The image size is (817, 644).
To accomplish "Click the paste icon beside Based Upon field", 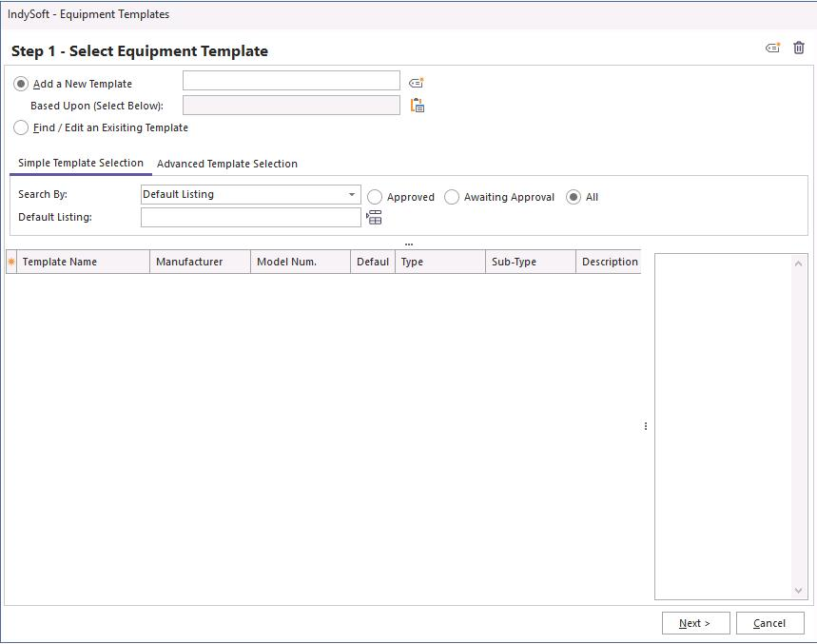I will tap(417, 106).
